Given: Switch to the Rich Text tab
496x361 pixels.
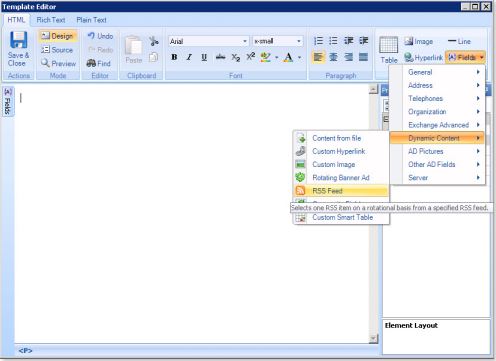Looking at the screenshot, I should tap(51, 20).
